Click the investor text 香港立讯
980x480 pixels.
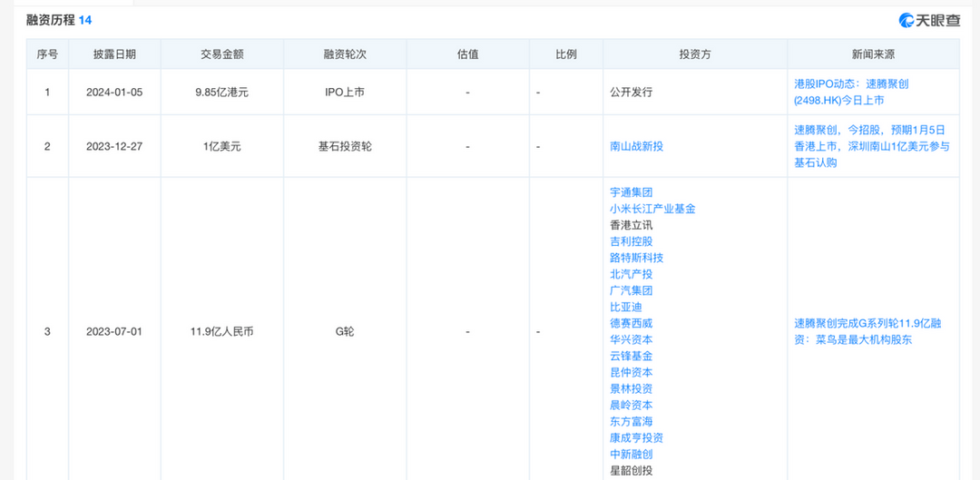pos(632,225)
